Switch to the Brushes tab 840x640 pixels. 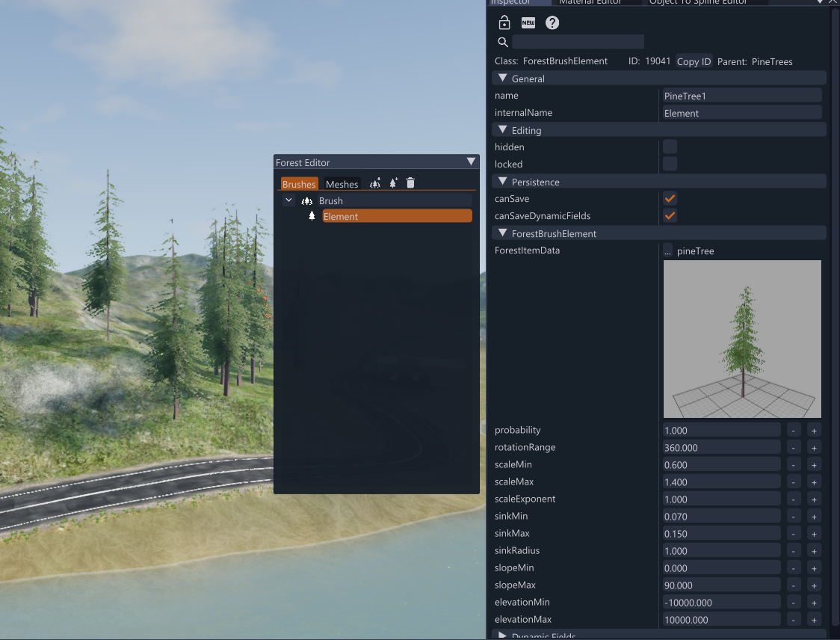tap(299, 184)
